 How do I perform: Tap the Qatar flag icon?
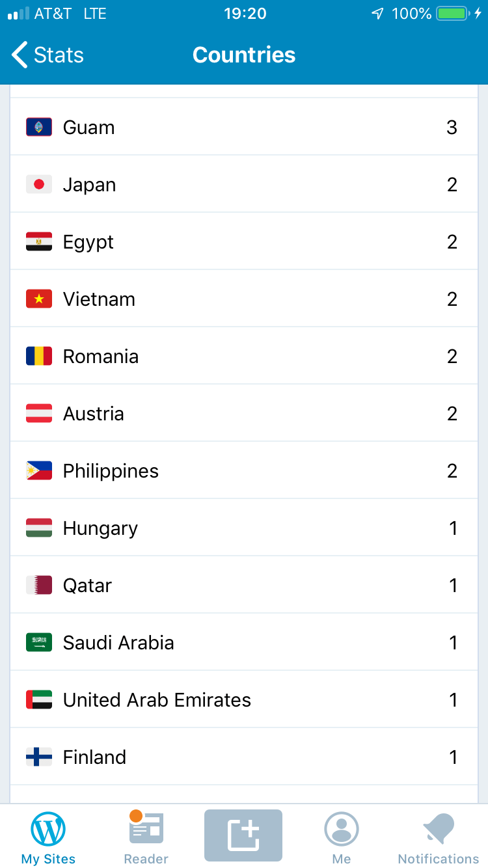click(39, 586)
